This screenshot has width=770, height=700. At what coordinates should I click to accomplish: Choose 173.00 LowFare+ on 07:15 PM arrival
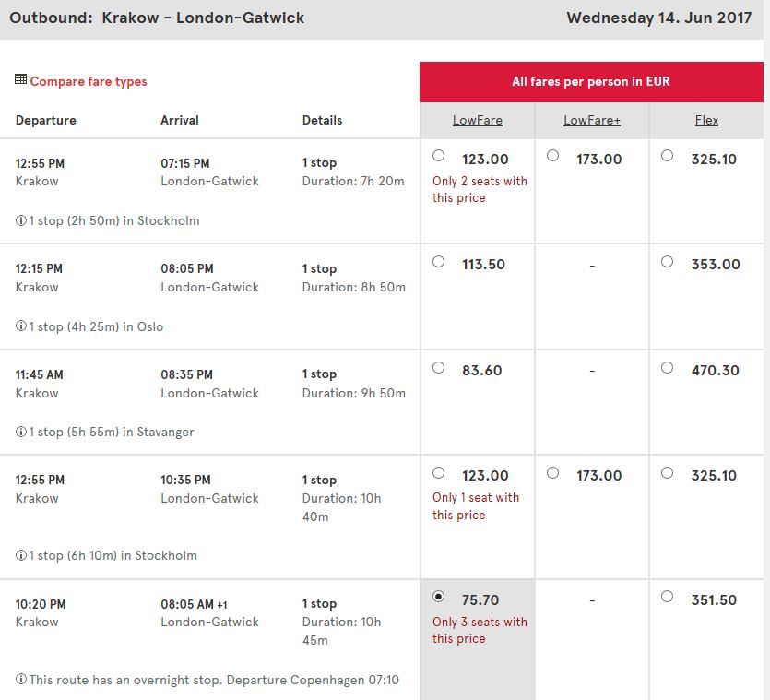coord(552,156)
